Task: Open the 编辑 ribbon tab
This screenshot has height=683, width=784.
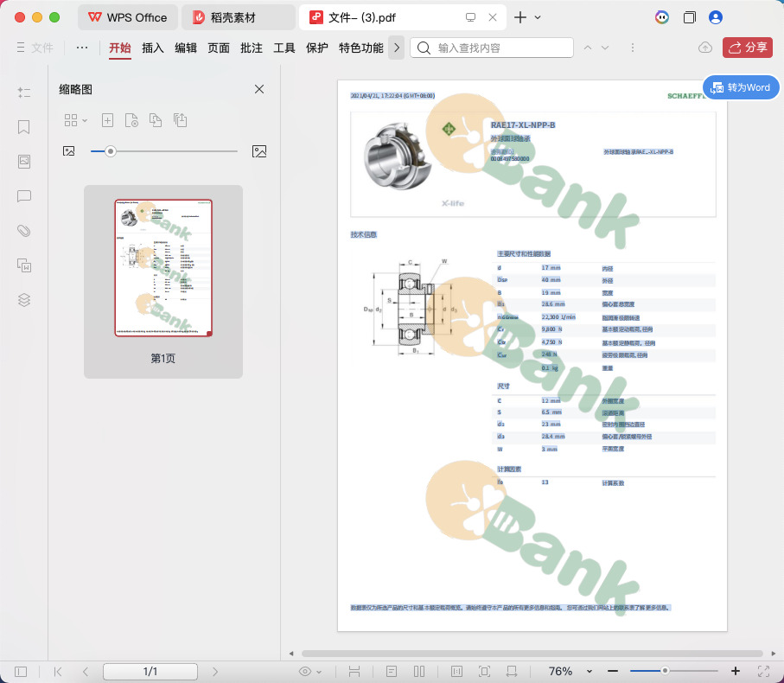Action: pos(186,48)
